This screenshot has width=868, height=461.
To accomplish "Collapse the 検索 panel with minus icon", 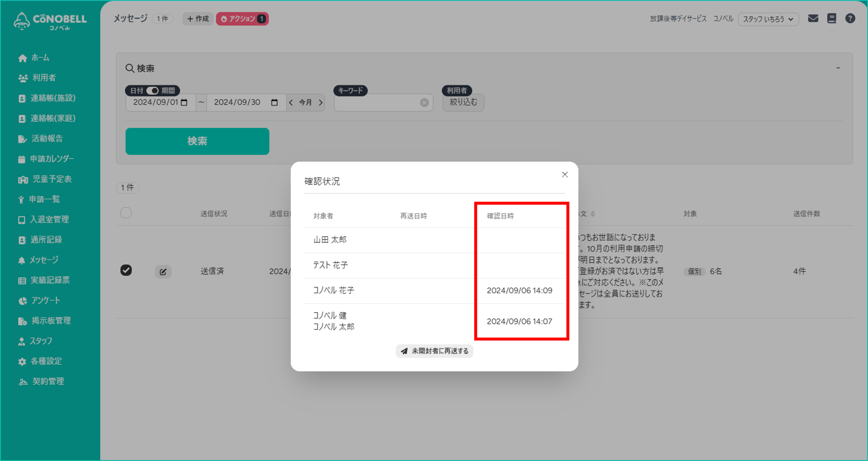I will [838, 68].
